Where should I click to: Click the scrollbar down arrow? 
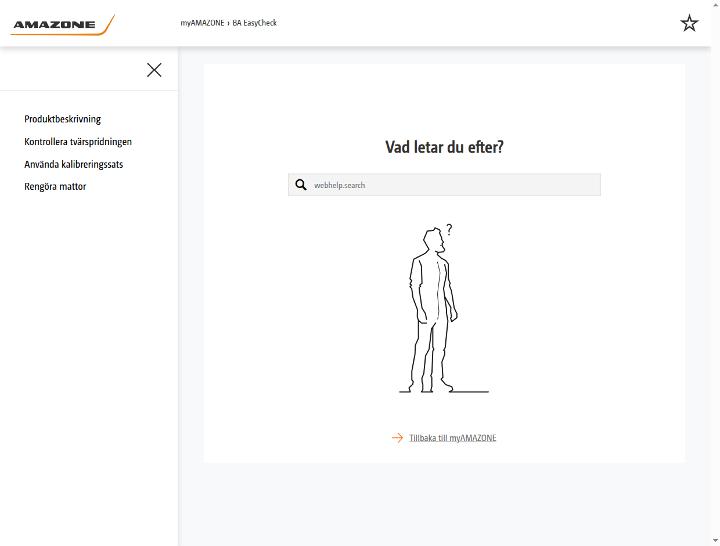(715, 540)
